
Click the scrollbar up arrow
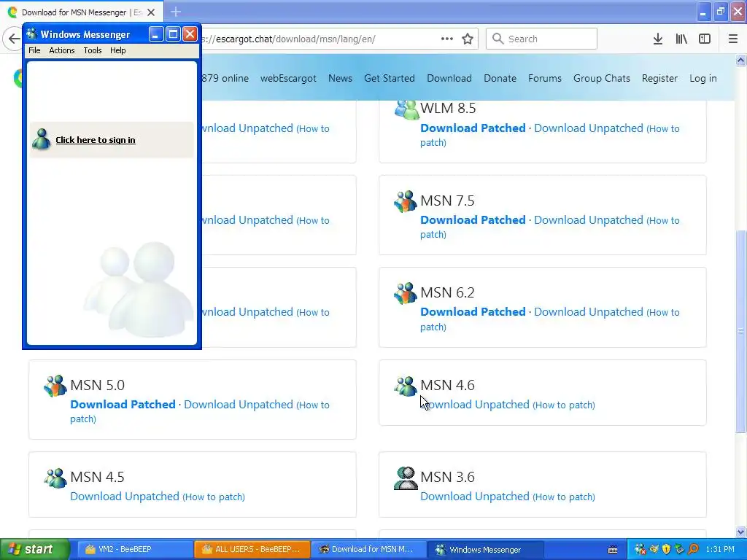coord(740,60)
